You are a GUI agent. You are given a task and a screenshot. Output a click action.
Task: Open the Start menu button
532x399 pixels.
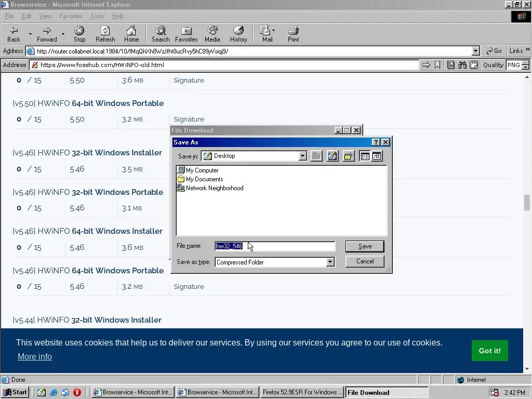click(15, 392)
